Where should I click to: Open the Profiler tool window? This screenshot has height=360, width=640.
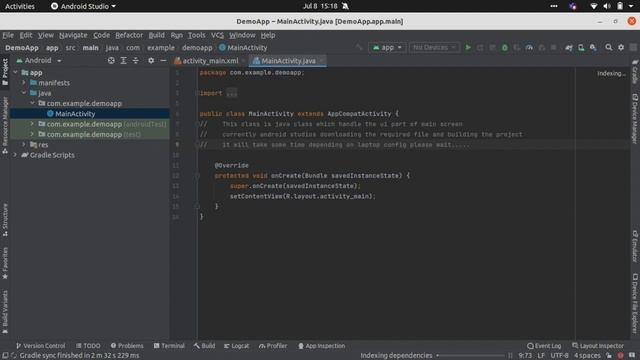[x=273, y=346]
